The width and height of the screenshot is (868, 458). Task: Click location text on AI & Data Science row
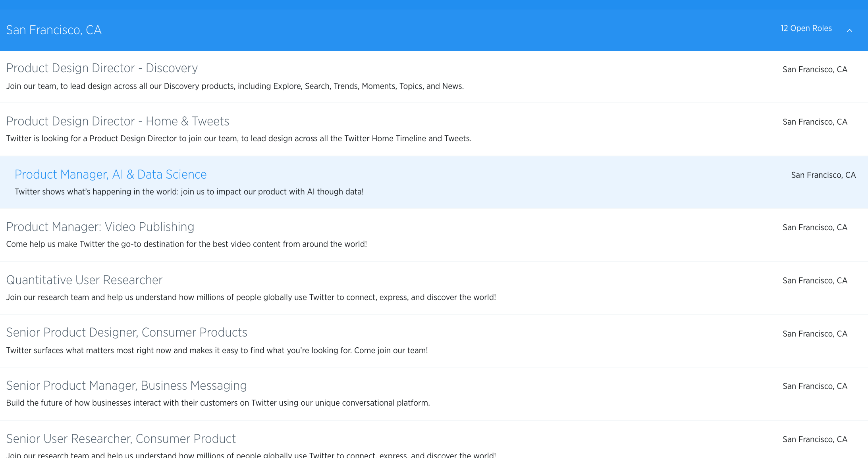(824, 175)
